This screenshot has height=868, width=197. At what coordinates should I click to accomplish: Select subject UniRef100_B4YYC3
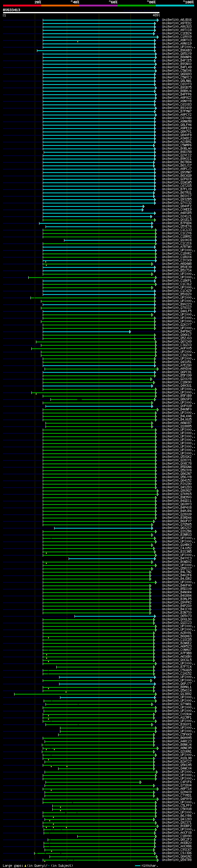pos(176,559)
